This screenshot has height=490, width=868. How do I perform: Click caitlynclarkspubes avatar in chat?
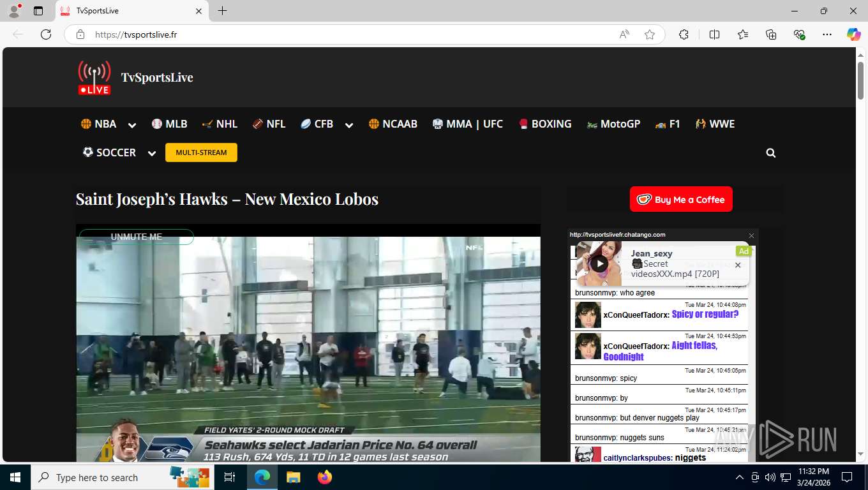[x=588, y=454]
